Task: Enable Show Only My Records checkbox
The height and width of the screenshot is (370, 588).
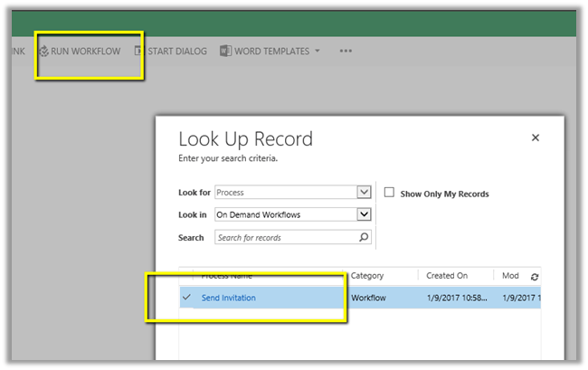Action: pyautogui.click(x=389, y=193)
